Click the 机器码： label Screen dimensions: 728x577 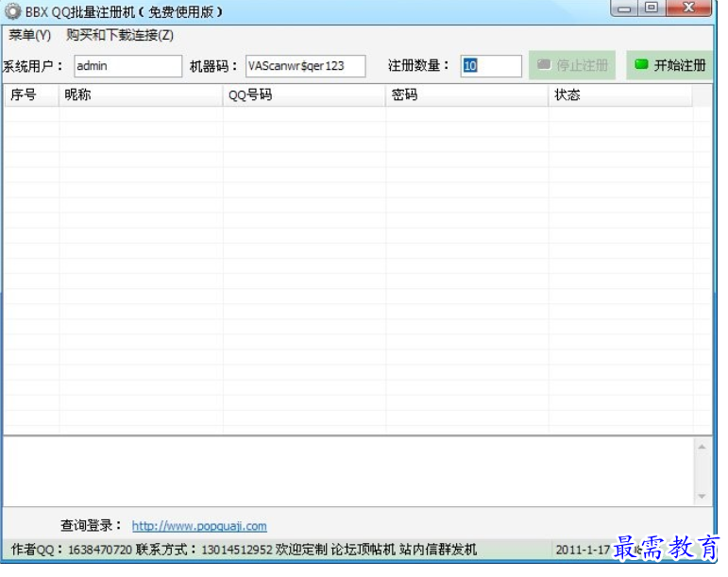(214, 66)
